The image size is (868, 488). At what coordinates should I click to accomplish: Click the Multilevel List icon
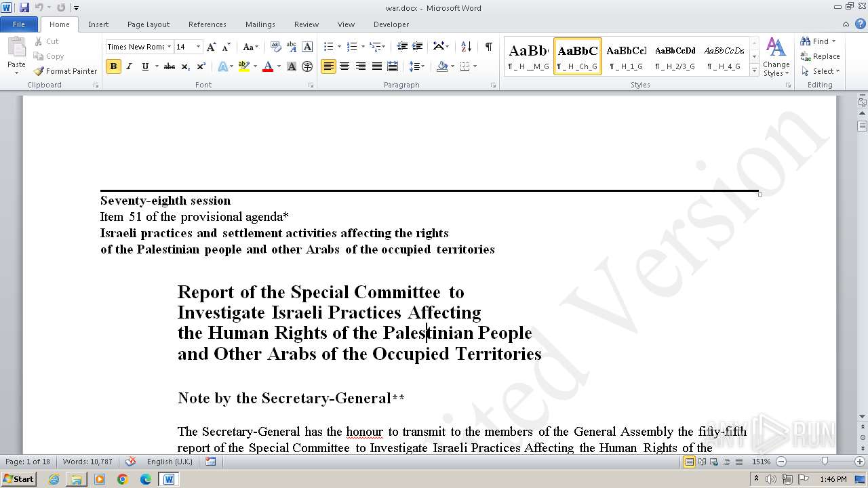(x=375, y=47)
